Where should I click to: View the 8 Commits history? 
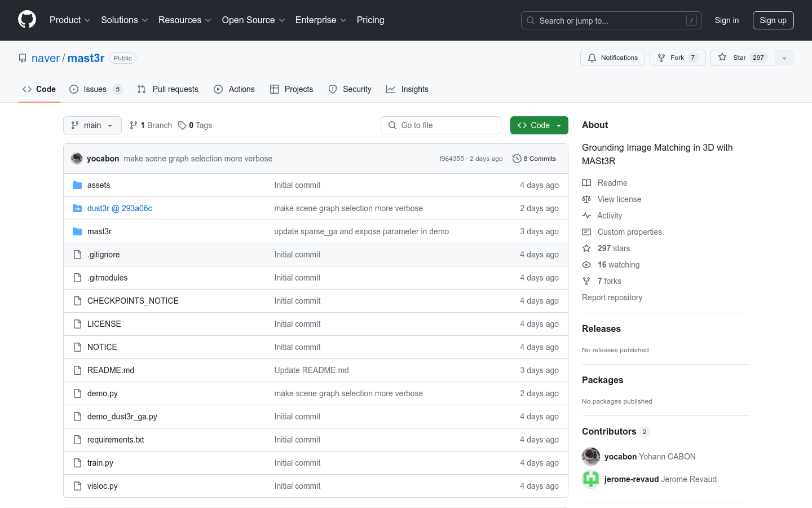click(x=534, y=159)
